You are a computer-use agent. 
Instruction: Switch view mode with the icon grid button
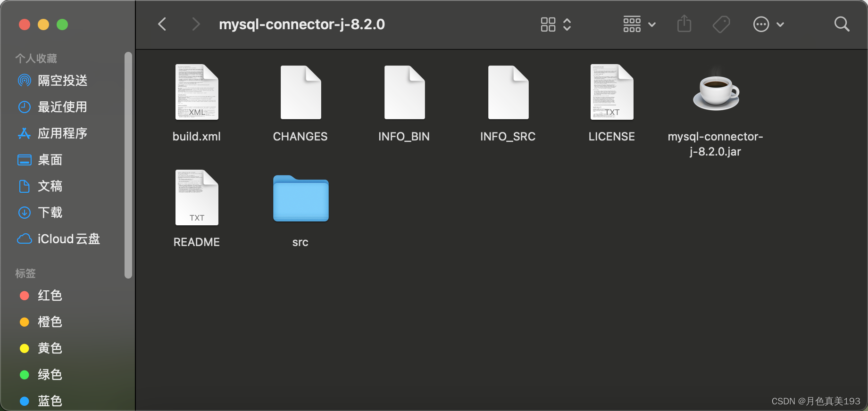(556, 24)
